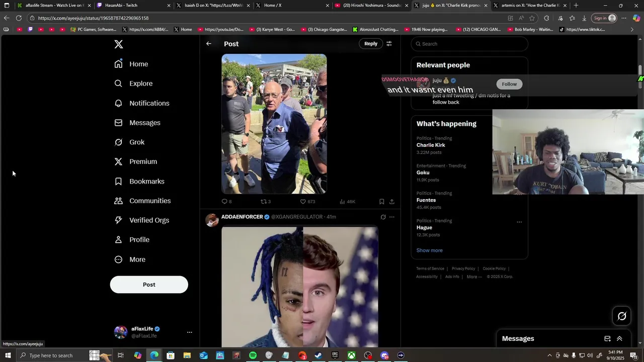Expand footer More options

(474, 277)
